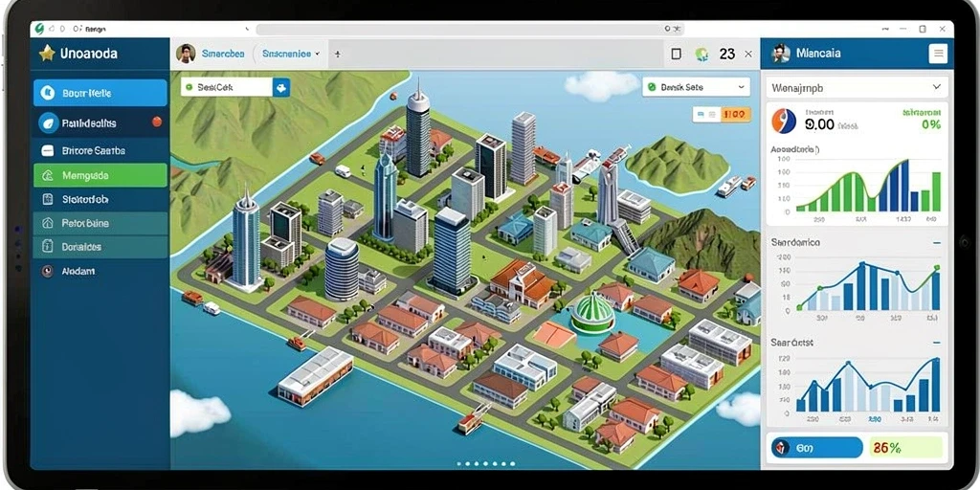The width and height of the screenshot is (980, 490).
Task: Click the gold star logo beside Unoaroda
Action: (x=47, y=54)
